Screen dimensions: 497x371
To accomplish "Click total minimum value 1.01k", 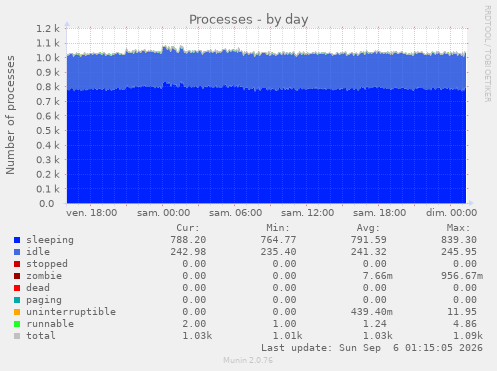I will coord(287,336).
